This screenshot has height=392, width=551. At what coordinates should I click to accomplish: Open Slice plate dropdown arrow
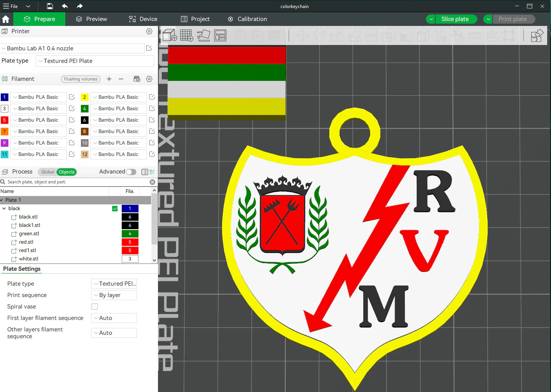[431, 19]
